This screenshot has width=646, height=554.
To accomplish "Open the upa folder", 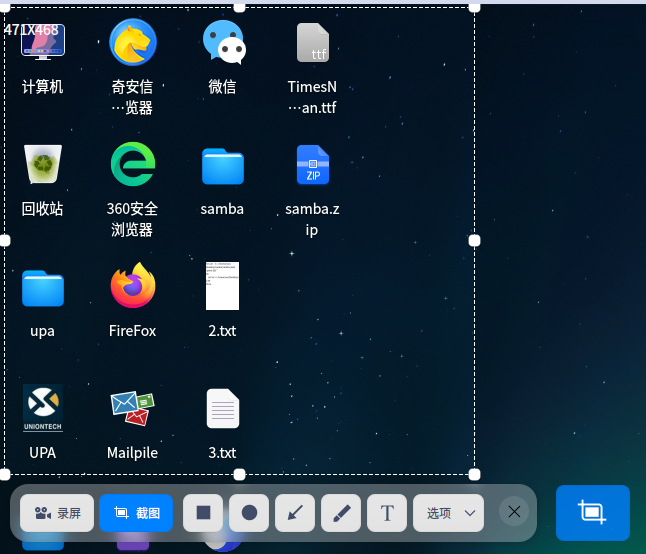I will point(43,288).
